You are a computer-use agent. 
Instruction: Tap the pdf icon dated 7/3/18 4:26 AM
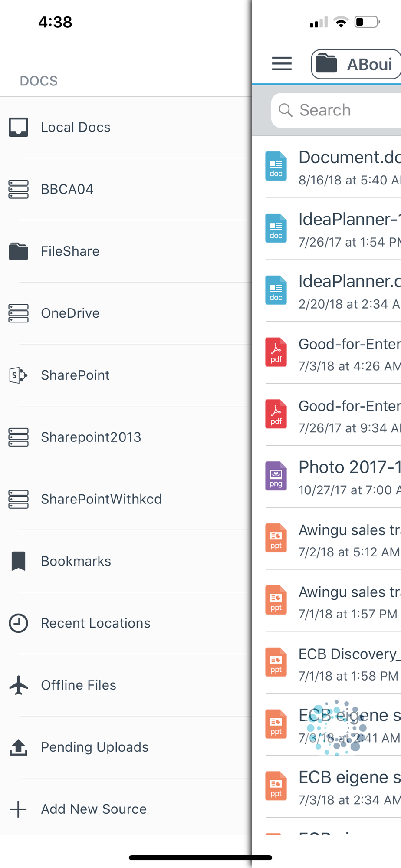(x=276, y=352)
